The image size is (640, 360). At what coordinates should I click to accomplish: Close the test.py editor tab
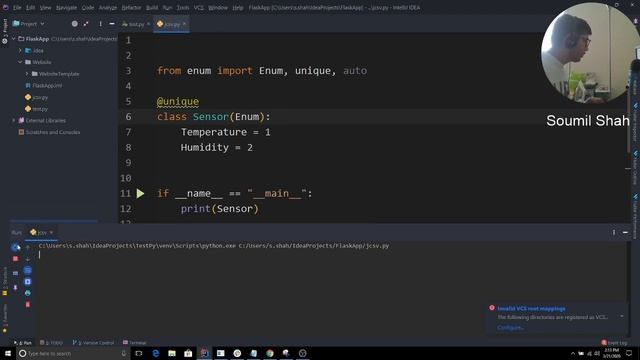click(x=149, y=24)
